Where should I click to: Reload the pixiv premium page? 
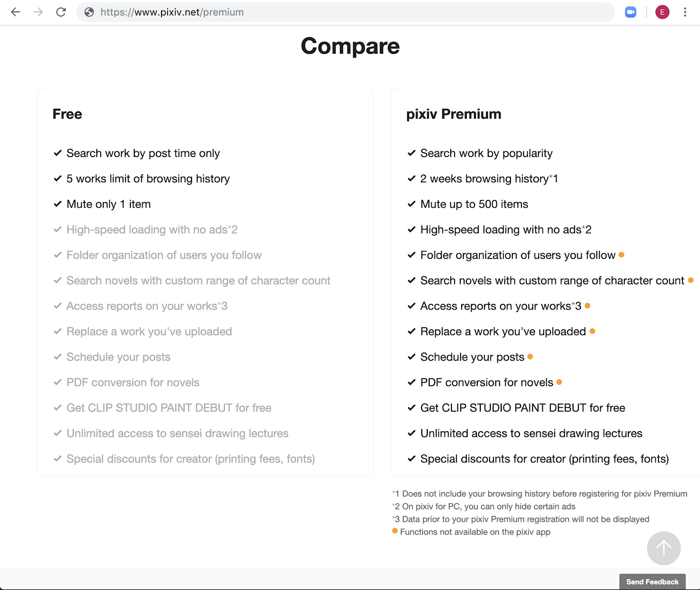coord(61,12)
